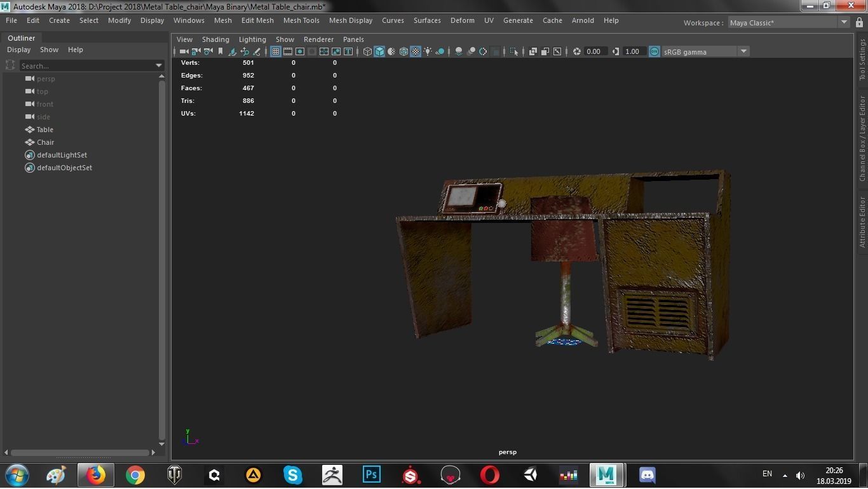This screenshot has height=489, width=868.
Task: Toggle View Transform on/off button
Action: 654,51
